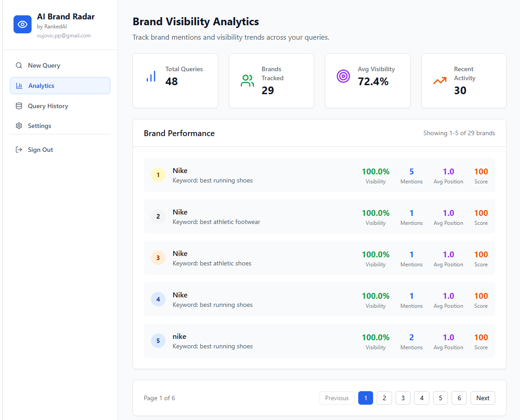520x420 pixels.
Task: Click the Recent Activity value 30
Action: pyautogui.click(x=461, y=90)
